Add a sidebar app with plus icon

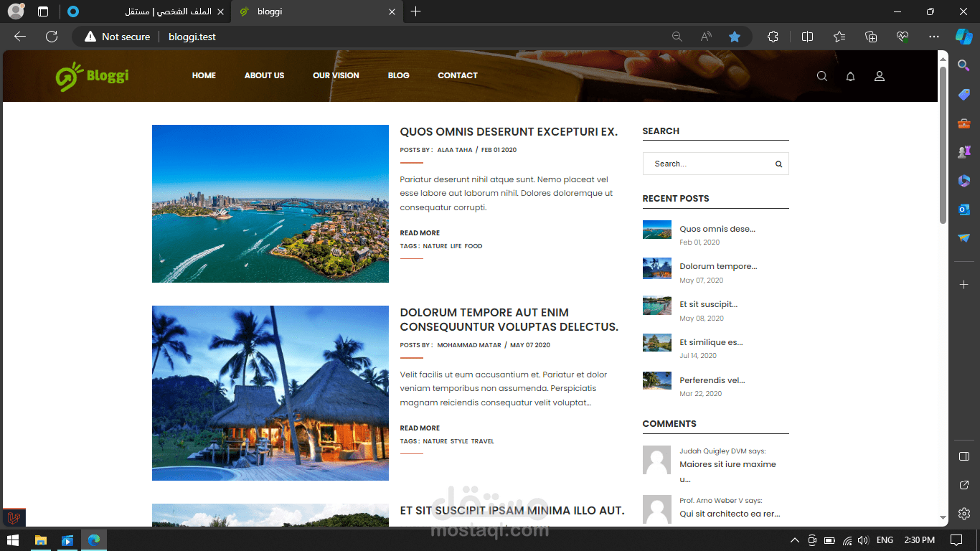pyautogui.click(x=964, y=285)
